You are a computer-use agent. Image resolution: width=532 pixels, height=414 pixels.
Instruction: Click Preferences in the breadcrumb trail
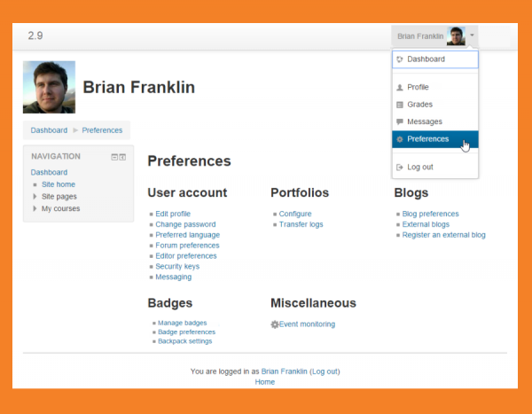tap(102, 130)
